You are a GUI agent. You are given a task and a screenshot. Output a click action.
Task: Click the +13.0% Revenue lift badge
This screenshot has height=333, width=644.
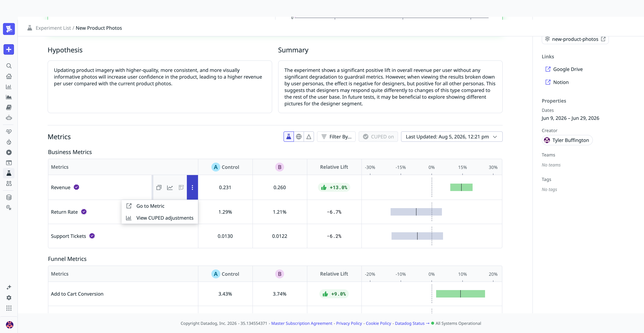(334, 187)
